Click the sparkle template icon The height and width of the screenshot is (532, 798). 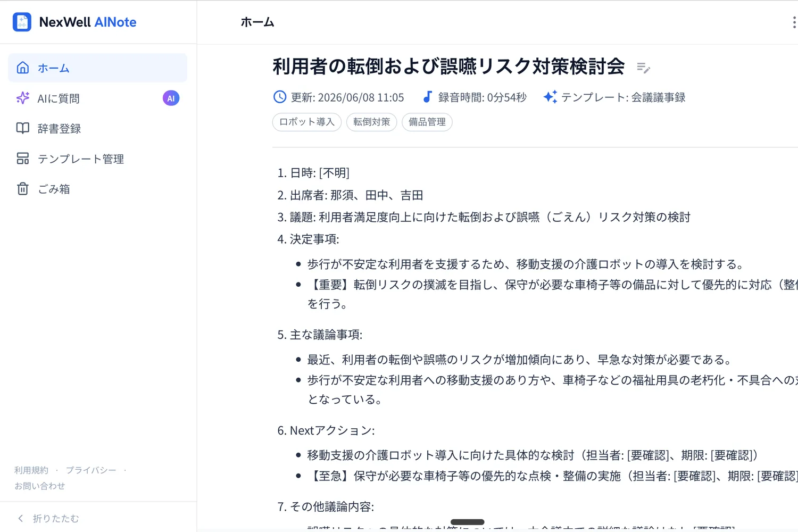tap(550, 97)
